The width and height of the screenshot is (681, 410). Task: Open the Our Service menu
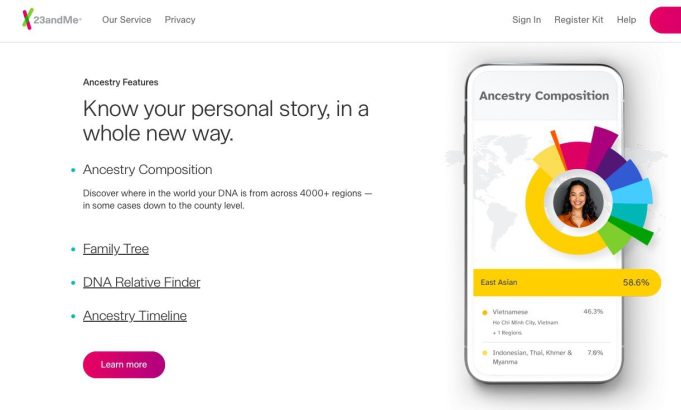coord(126,20)
